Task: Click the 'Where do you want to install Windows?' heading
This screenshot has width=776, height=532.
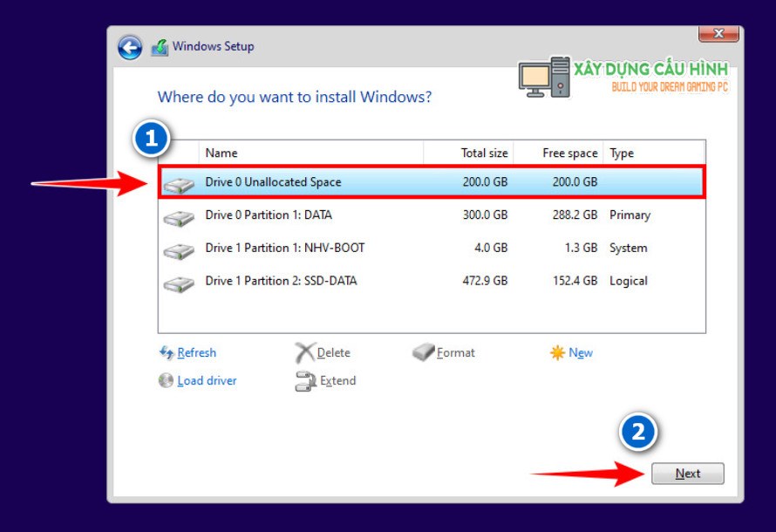Action: [295, 97]
